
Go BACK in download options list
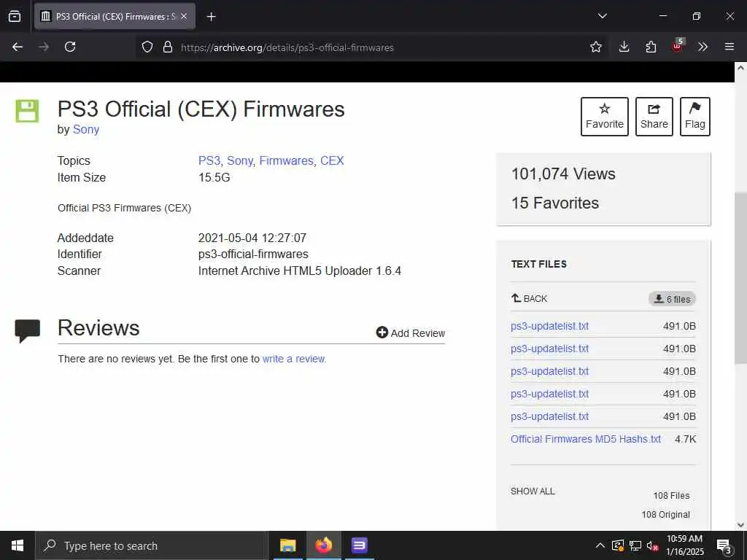click(x=530, y=298)
